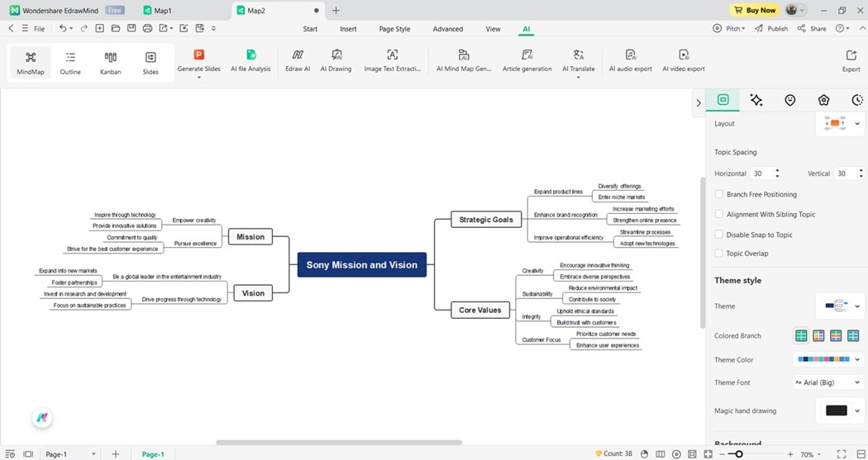Undo the last action
This screenshot has height=460, width=868.
point(63,28)
